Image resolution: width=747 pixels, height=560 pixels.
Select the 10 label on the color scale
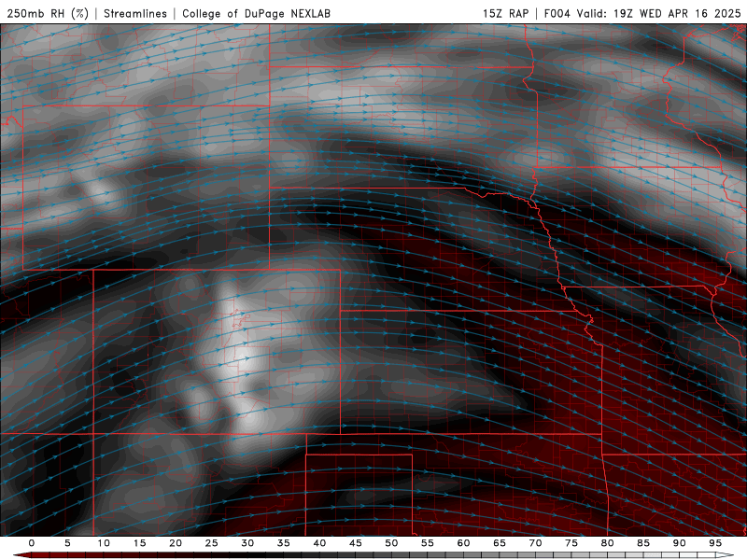click(104, 543)
